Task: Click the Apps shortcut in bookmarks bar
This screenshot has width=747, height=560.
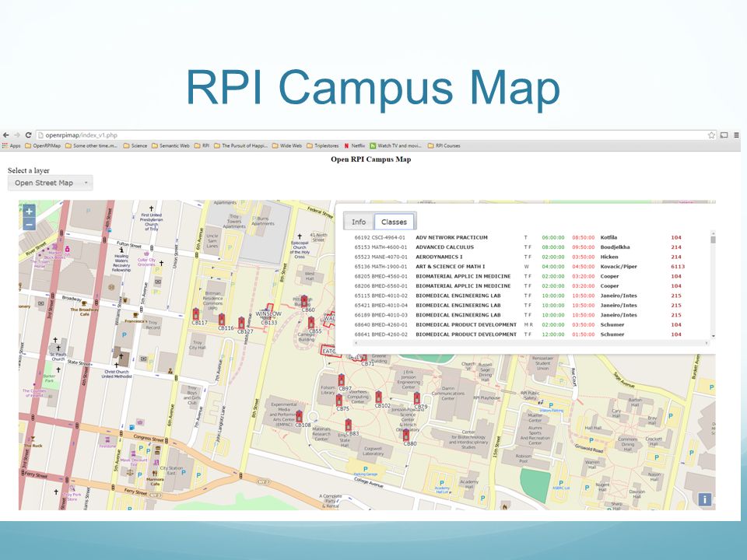Action: click(12, 145)
